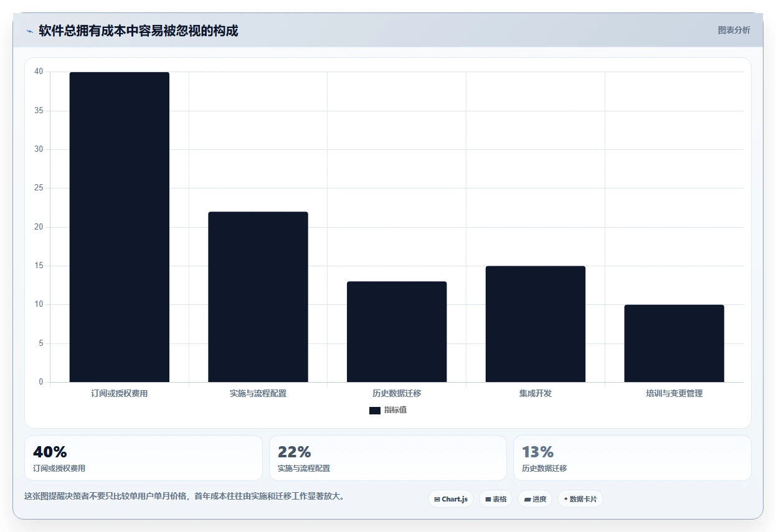Click the y-axis value 10

(x=39, y=304)
